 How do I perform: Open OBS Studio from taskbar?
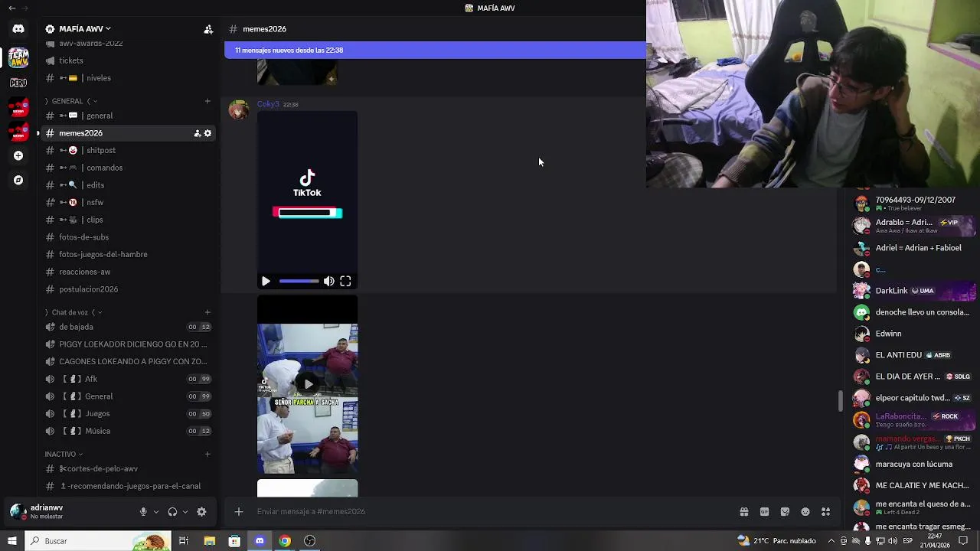[x=309, y=541]
